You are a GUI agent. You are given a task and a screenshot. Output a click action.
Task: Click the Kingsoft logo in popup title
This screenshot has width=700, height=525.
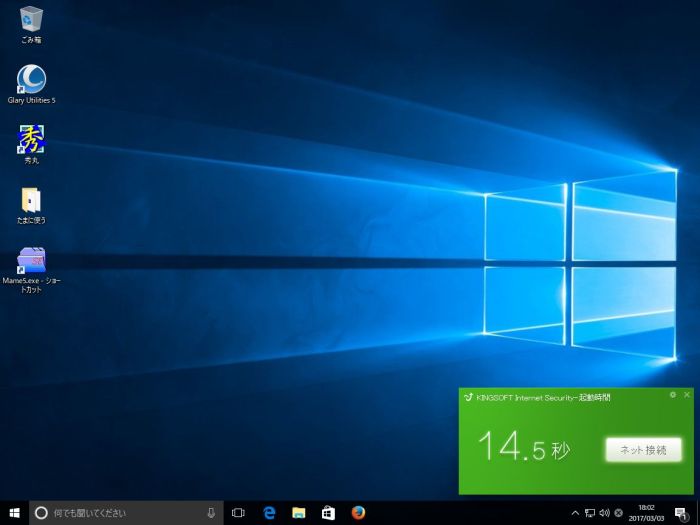point(467,397)
